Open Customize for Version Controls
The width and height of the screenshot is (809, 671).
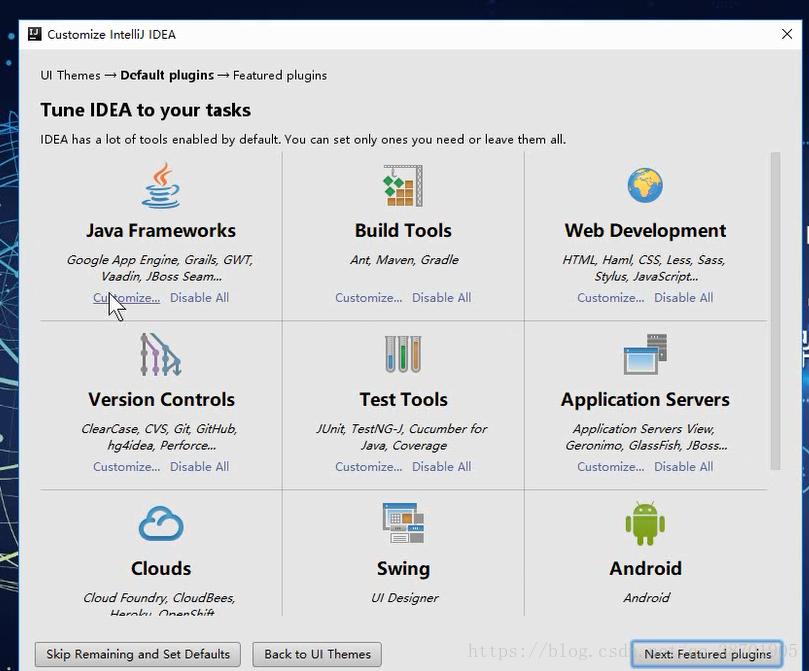[x=126, y=467]
